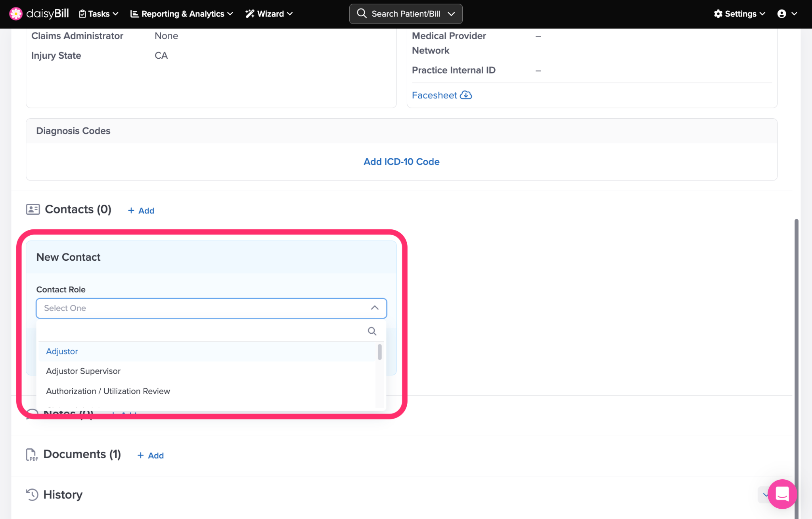Open the pink chat support bubble
Viewport: 812px width, 519px height.
[782, 494]
